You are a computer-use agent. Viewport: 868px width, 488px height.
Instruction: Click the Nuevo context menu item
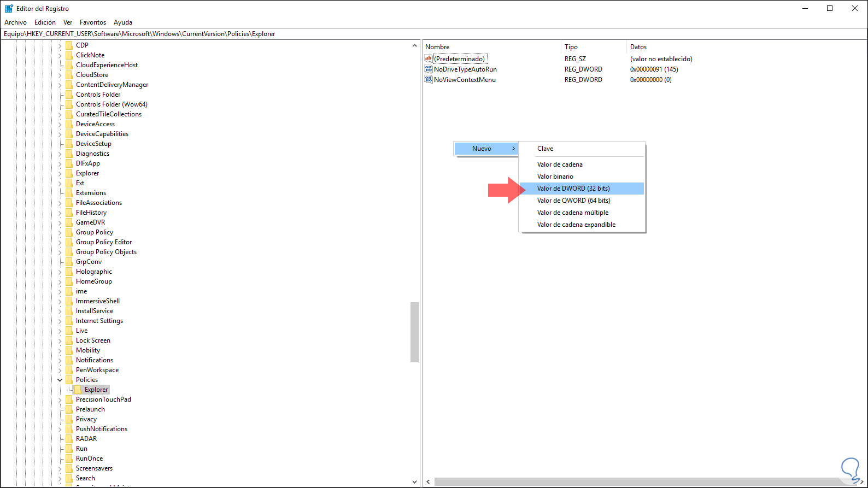click(486, 149)
